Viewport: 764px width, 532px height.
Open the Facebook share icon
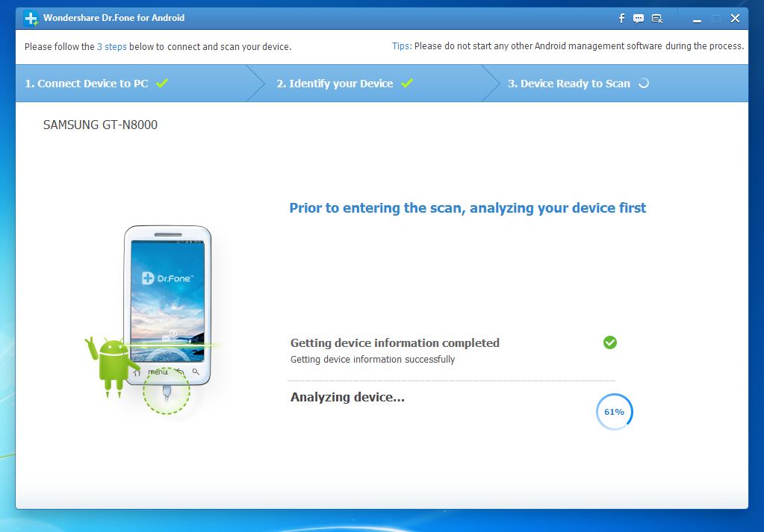click(621, 19)
